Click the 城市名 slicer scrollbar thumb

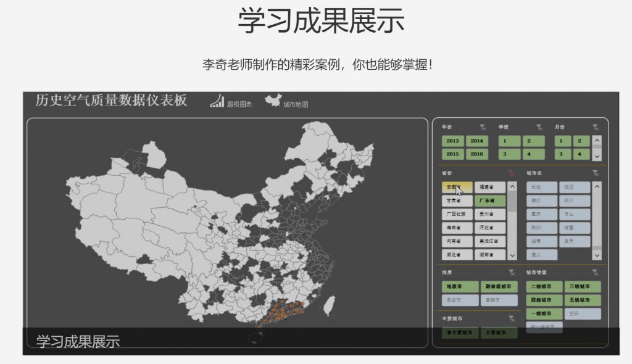[x=597, y=248]
